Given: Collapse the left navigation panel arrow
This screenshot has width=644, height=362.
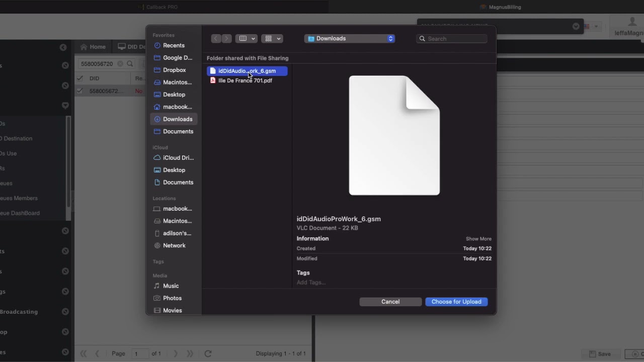Looking at the screenshot, I should pos(63,47).
